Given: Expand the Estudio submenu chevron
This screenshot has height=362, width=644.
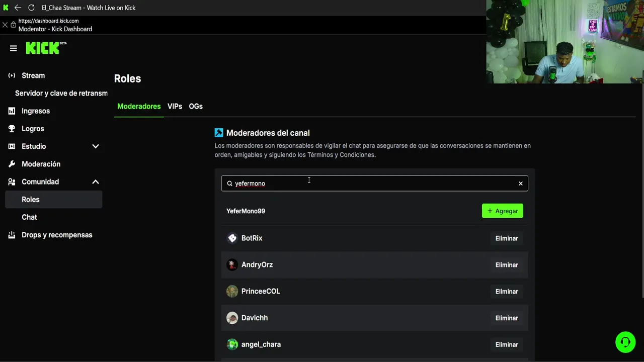Looking at the screenshot, I should click(x=96, y=146).
